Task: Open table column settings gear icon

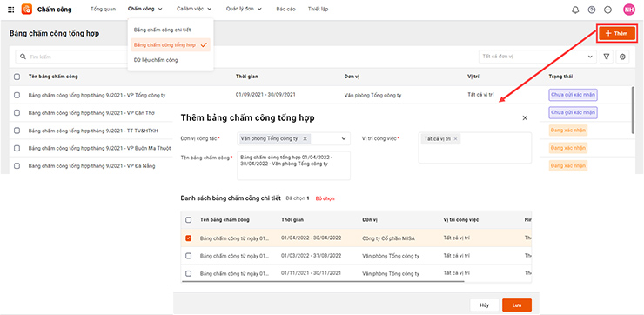Action: pos(622,57)
